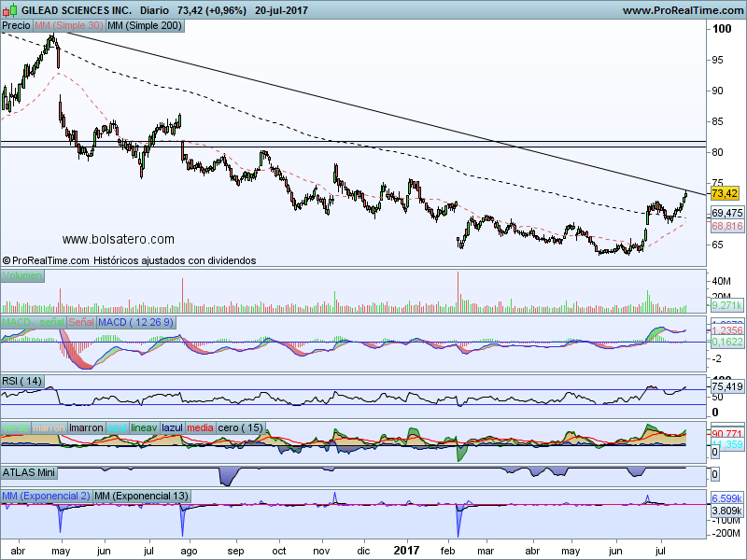Click the media indicator label
Screen dimensions: 747x560
coord(200,427)
